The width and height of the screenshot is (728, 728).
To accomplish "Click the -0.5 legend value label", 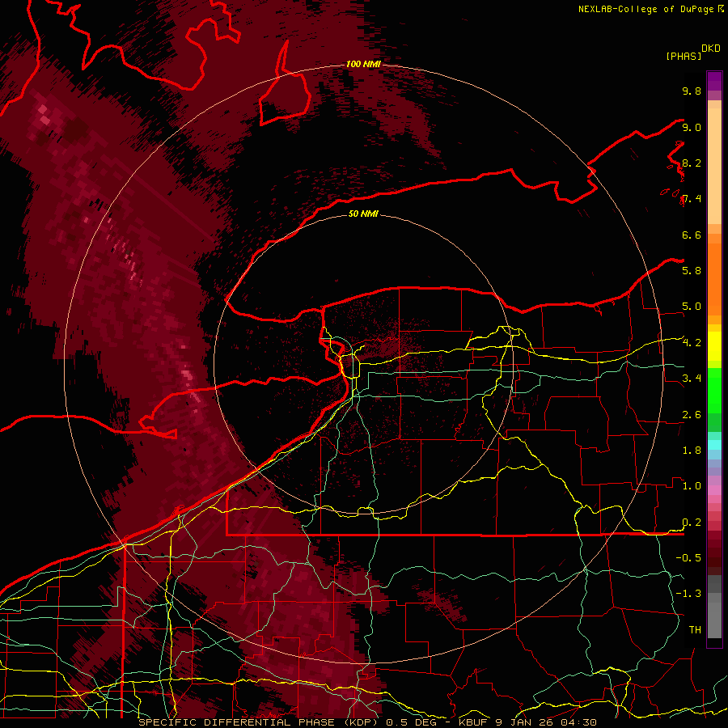I will 688,557.
